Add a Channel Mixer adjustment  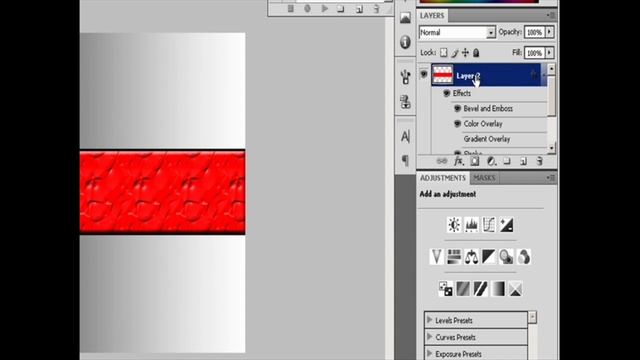tap(524, 257)
